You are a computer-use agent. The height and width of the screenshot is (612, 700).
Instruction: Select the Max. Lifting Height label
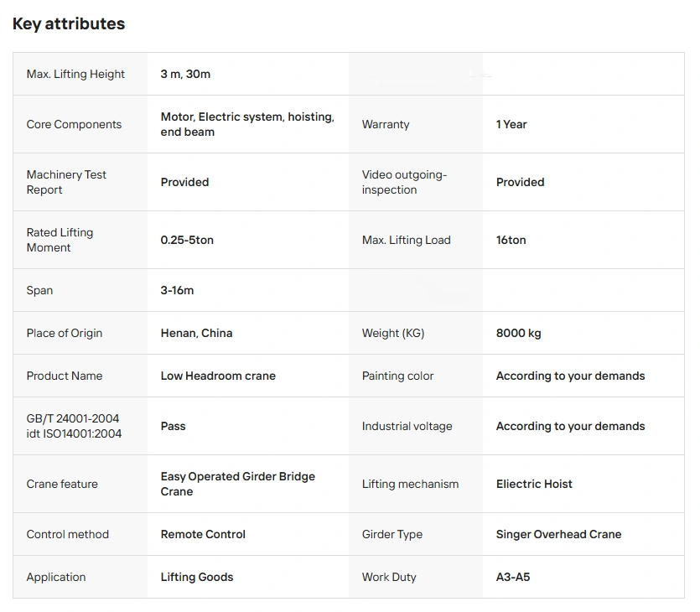tap(75, 74)
